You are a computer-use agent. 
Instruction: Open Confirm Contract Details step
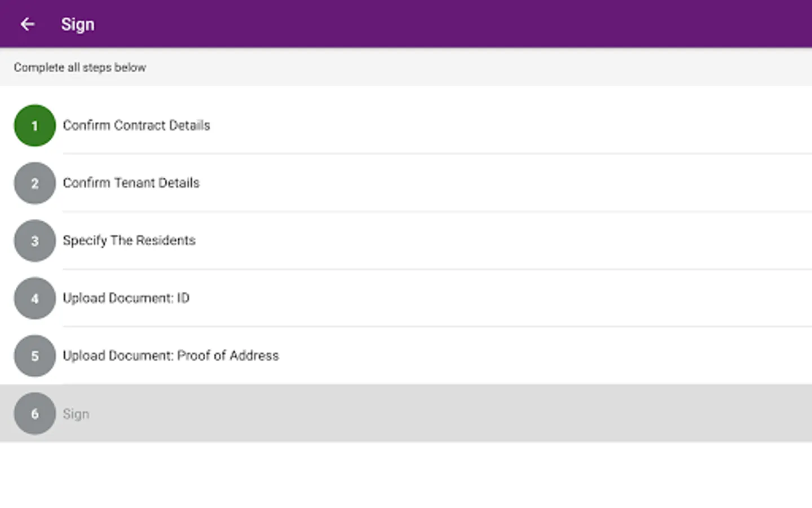pyautogui.click(x=136, y=125)
